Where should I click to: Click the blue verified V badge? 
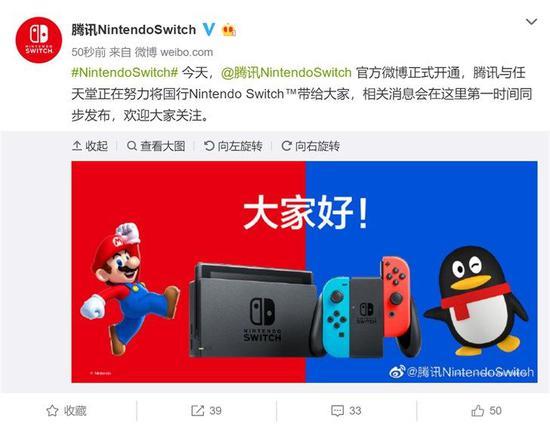pyautogui.click(x=209, y=29)
